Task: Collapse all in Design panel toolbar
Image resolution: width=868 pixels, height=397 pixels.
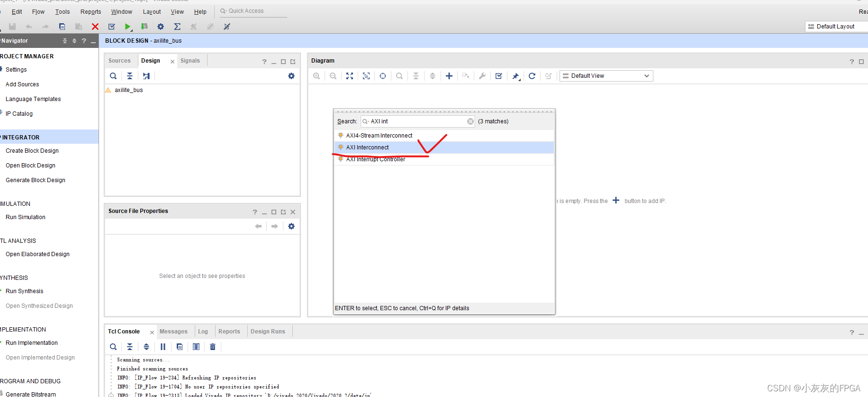Action: [x=130, y=76]
